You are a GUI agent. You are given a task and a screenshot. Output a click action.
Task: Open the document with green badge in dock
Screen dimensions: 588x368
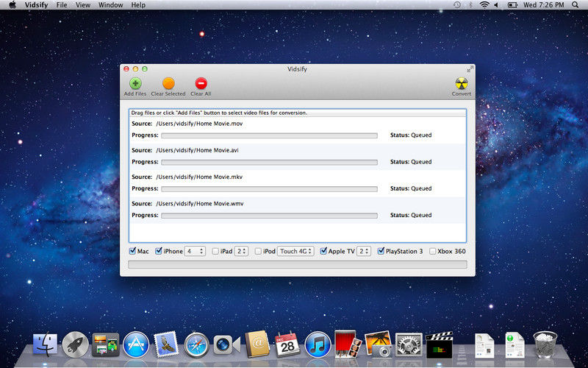pos(514,345)
